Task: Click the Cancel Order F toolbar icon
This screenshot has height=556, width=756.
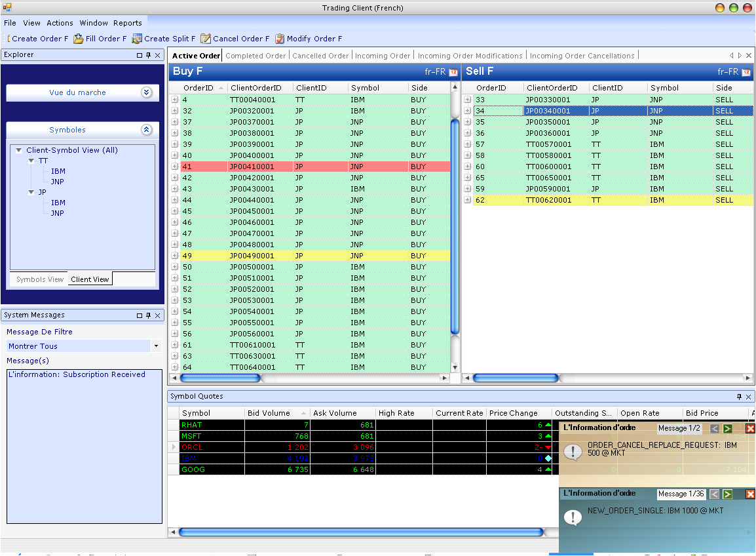Action: [x=206, y=39]
